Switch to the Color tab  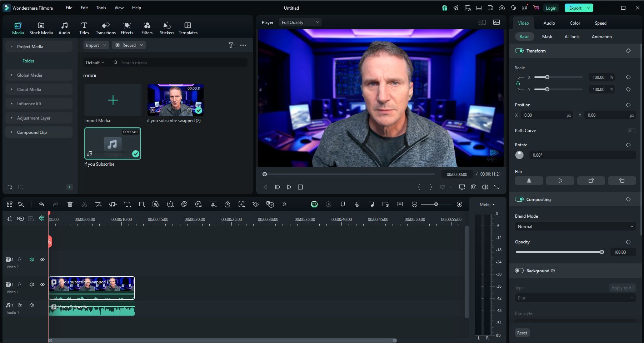575,23
